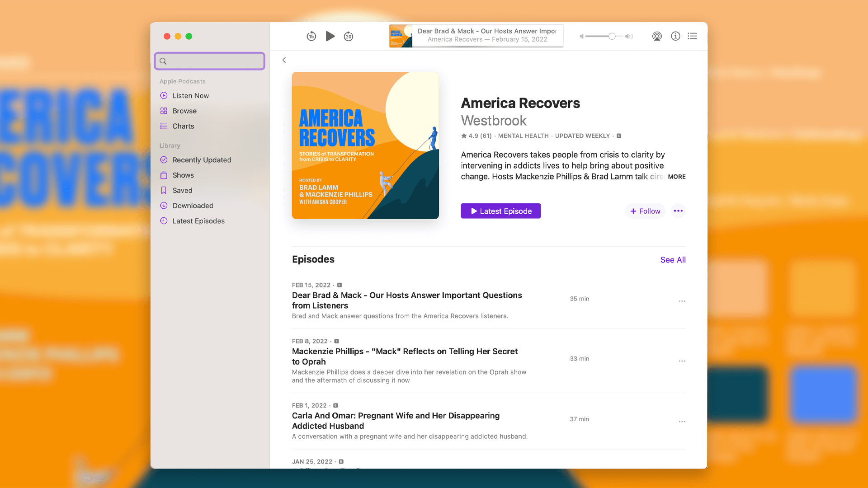
Task: Adjust the volume slider knob
Action: (612, 36)
